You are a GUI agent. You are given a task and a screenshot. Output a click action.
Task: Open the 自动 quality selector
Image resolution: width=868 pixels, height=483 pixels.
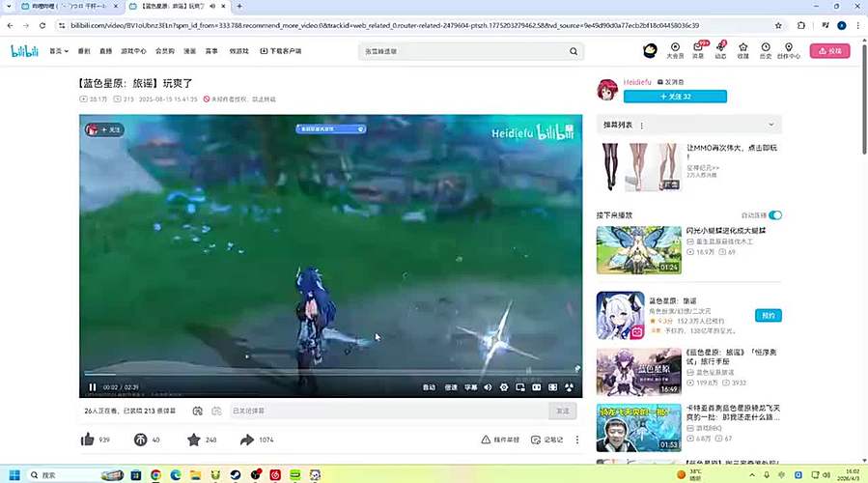click(429, 387)
